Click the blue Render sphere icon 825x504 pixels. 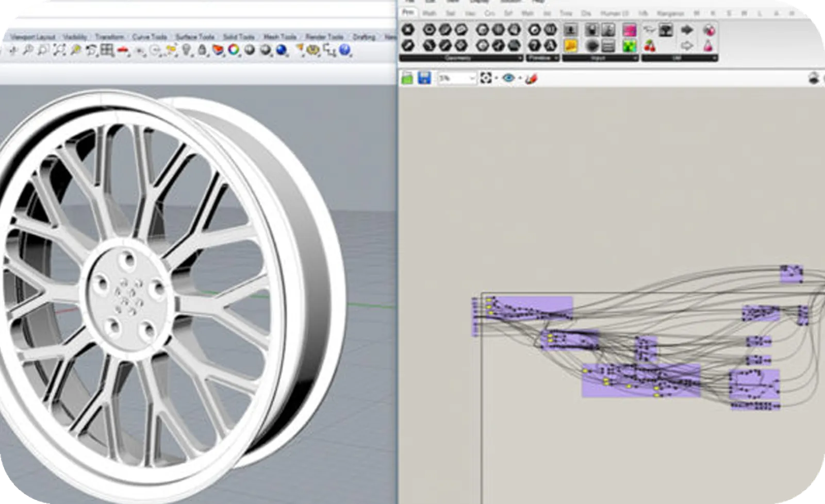[282, 50]
